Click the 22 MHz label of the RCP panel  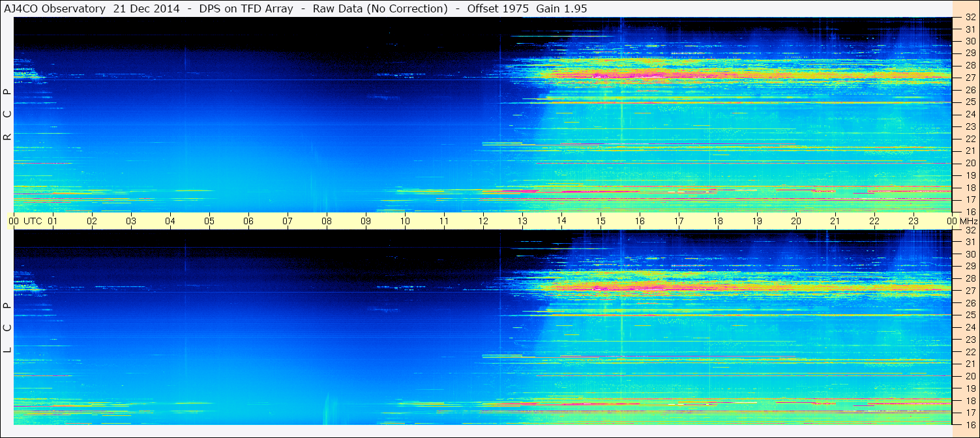970,138
